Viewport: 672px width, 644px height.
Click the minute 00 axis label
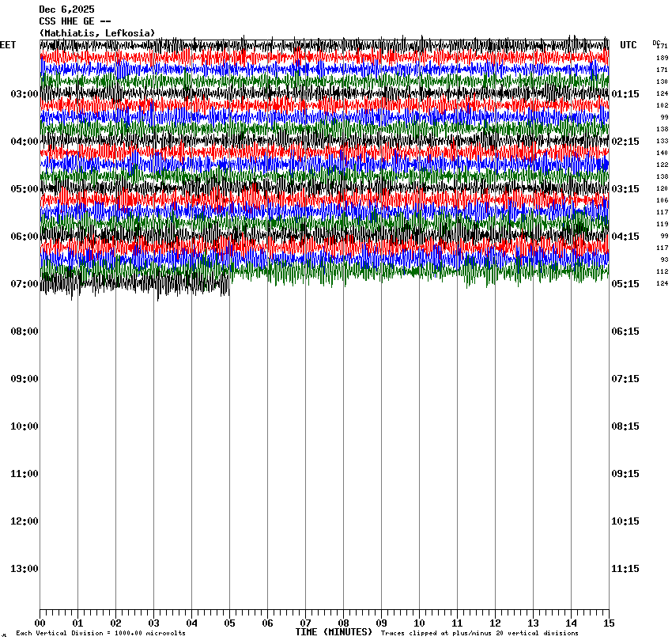(x=40, y=623)
